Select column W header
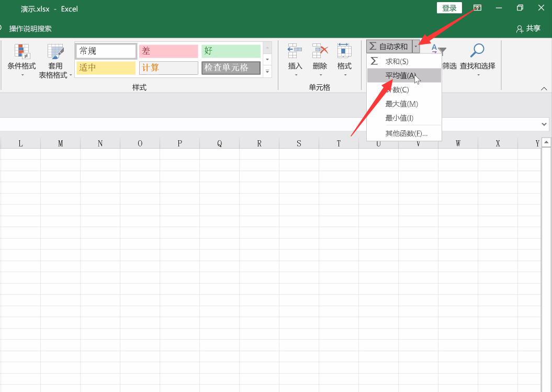The image size is (552, 392). coord(458,143)
